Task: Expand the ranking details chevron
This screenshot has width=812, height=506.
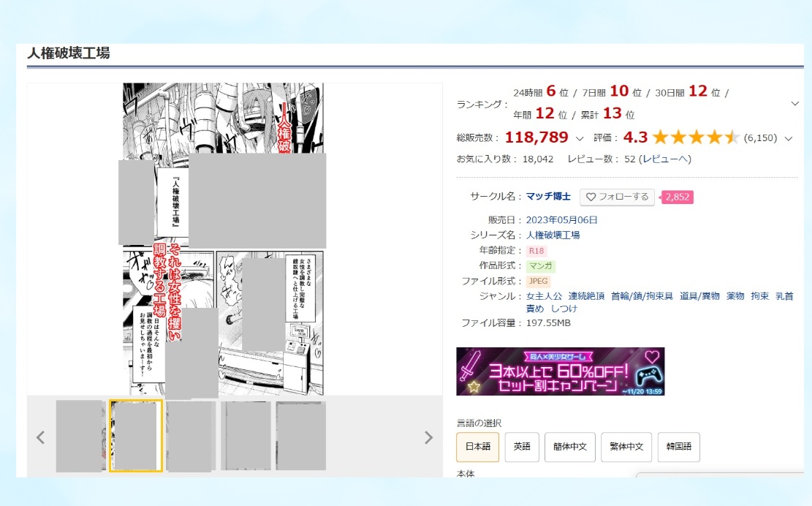Action: coord(795,104)
